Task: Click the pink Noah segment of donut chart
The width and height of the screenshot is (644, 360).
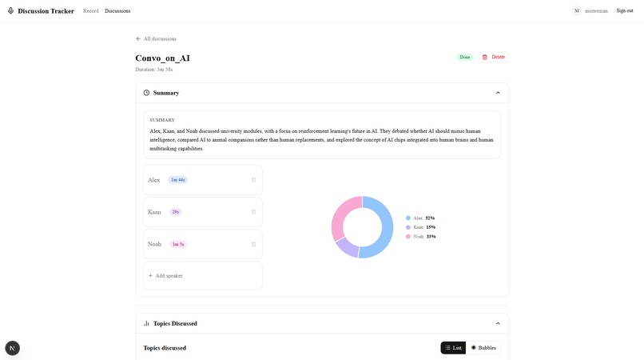Action: [341, 212]
